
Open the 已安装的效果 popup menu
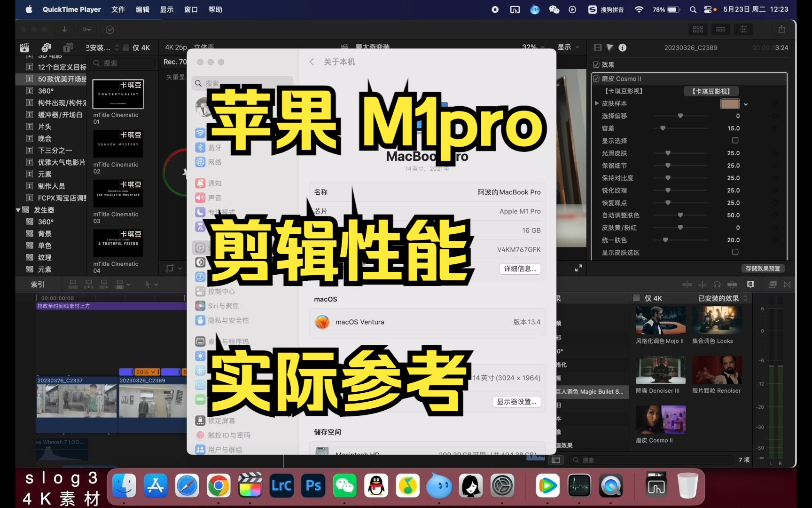coord(723,298)
